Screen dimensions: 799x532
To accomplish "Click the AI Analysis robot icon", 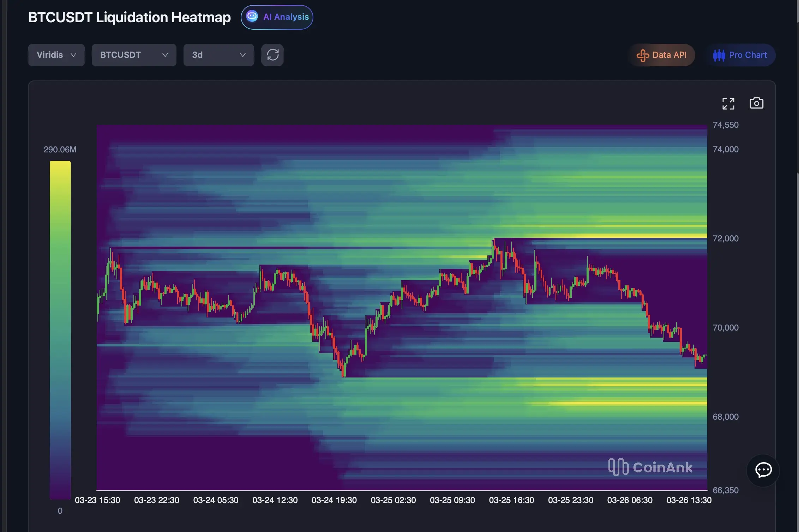I will (x=252, y=17).
